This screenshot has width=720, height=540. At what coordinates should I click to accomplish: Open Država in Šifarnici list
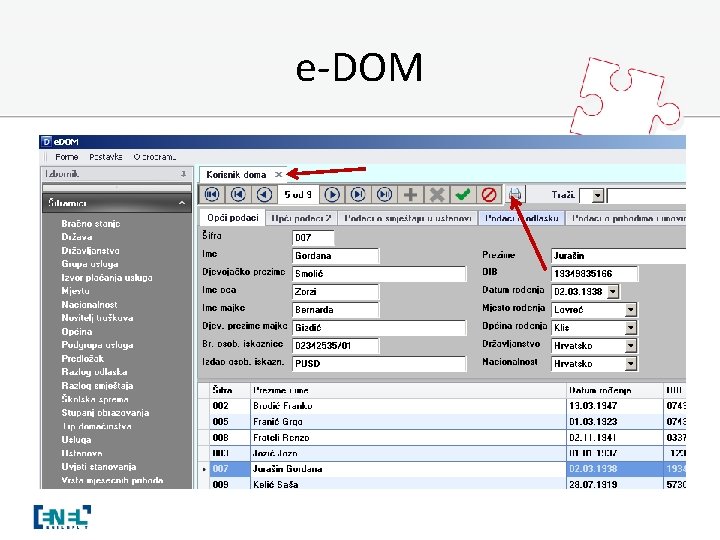[x=77, y=237]
